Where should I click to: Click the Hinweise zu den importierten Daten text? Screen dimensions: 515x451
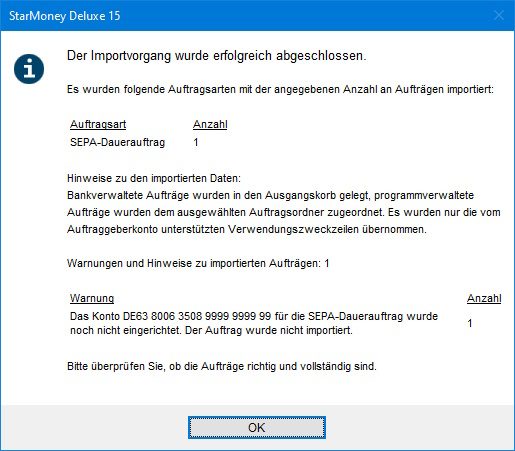154,178
